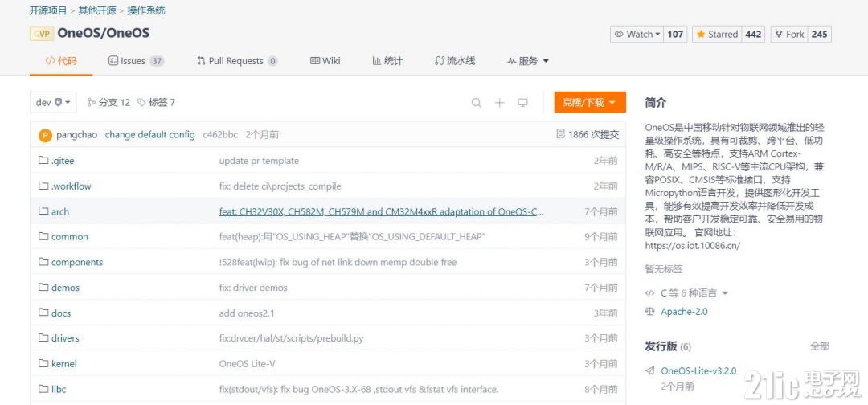
Task: Expand the Watch dropdown
Action: tap(637, 35)
